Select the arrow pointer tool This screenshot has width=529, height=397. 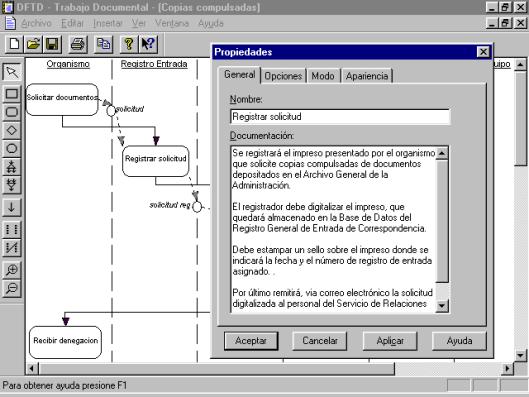click(x=12, y=72)
